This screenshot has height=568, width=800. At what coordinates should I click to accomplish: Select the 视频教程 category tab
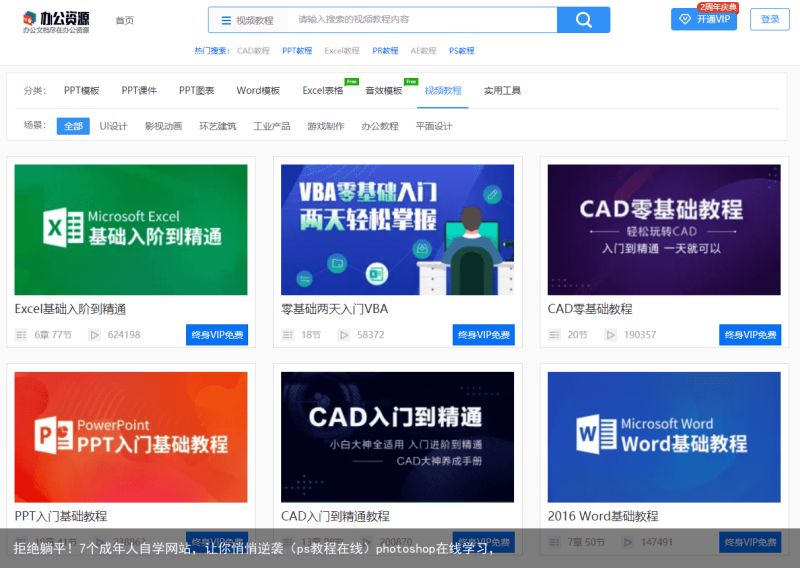[443, 90]
